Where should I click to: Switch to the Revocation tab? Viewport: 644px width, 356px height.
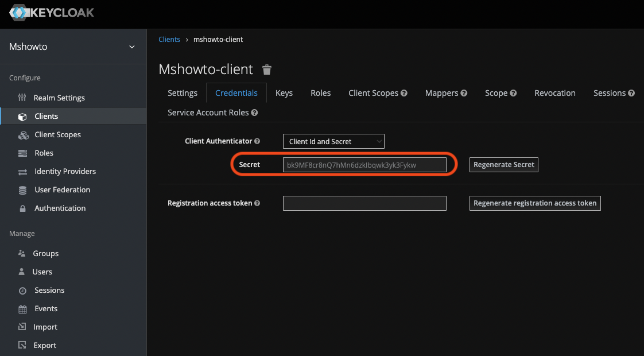coord(555,93)
